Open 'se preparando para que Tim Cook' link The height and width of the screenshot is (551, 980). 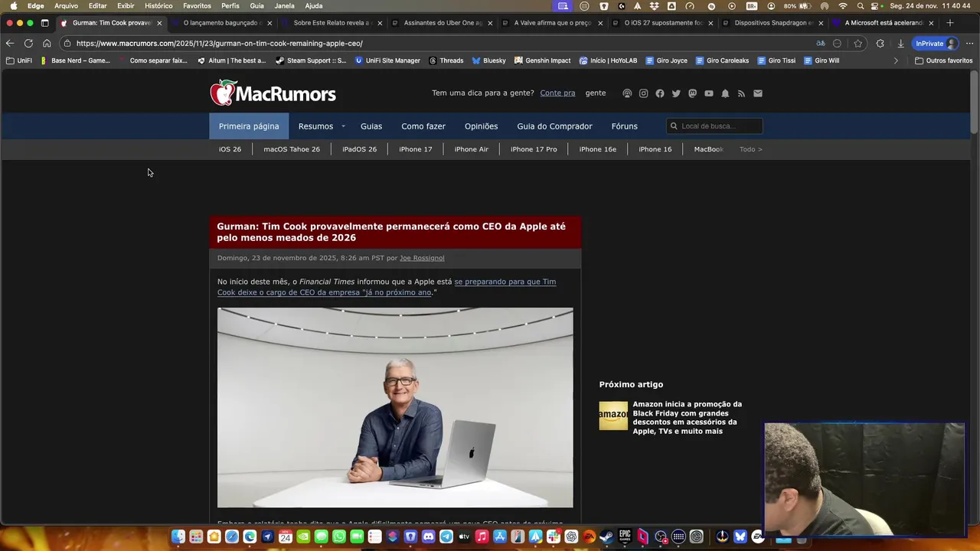coord(387,287)
